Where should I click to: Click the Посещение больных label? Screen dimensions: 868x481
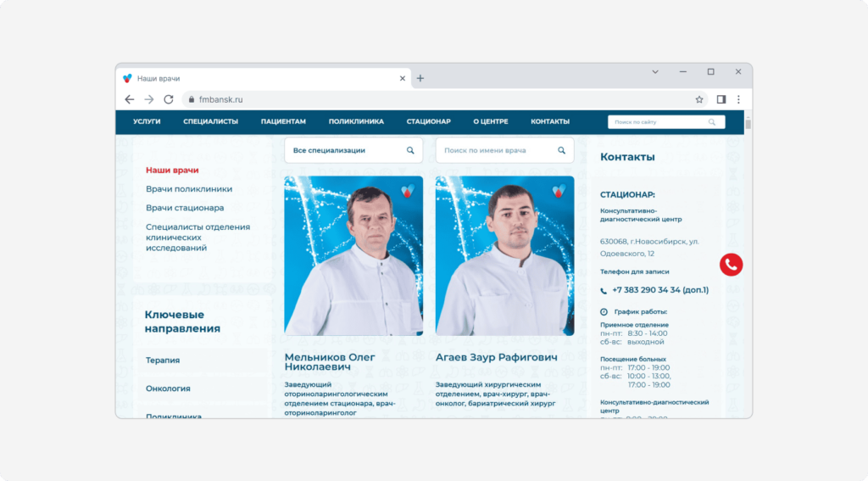click(x=633, y=359)
